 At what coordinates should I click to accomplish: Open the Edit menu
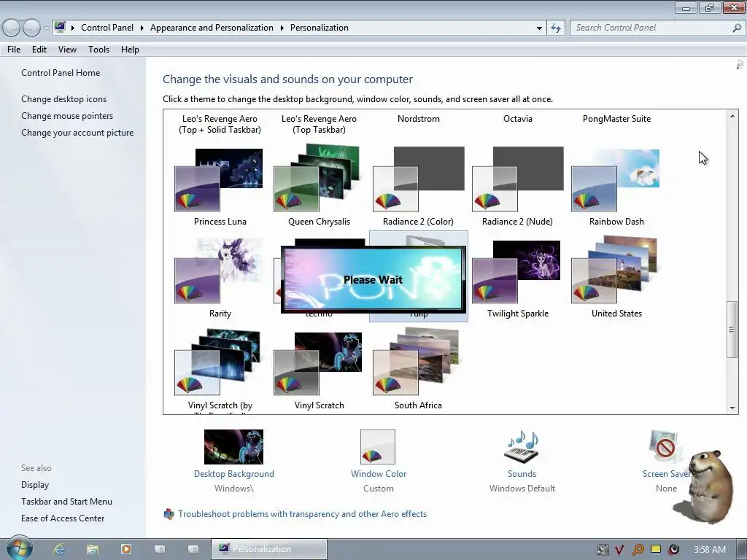[x=39, y=50]
